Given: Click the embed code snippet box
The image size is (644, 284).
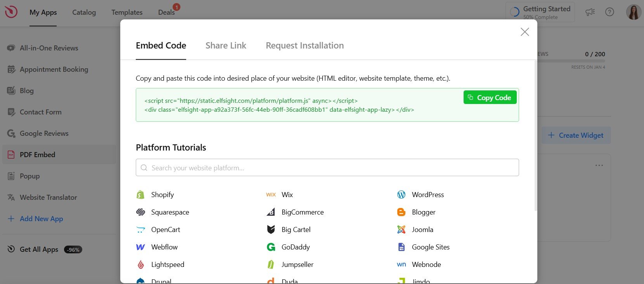Looking at the screenshot, I should coord(327,105).
